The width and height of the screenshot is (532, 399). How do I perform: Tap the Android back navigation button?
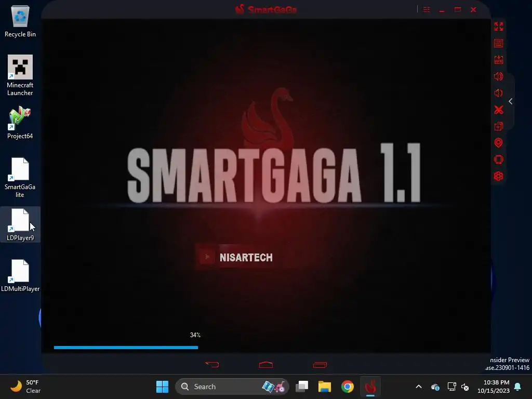click(212, 365)
